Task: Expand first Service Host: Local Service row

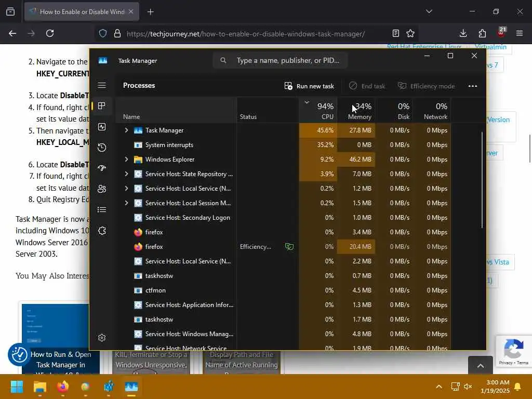Action: coord(126,189)
